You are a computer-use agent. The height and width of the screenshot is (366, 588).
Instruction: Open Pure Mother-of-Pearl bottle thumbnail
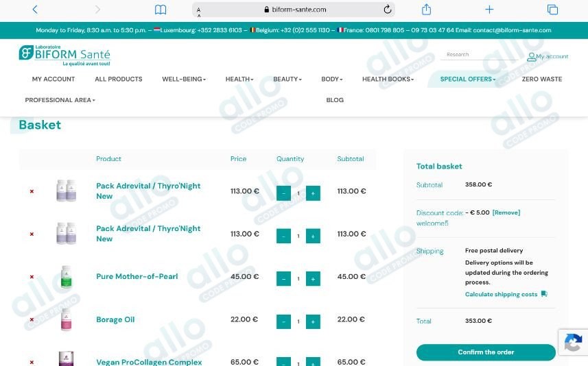point(66,277)
